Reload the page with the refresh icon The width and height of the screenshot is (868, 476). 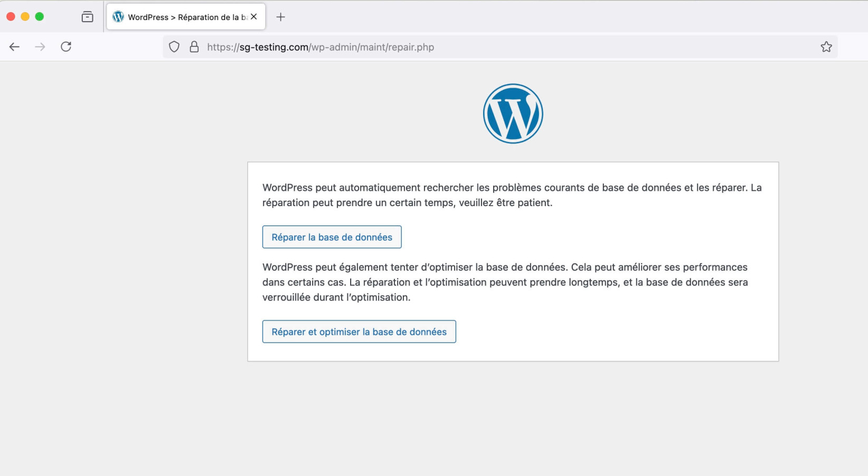66,47
